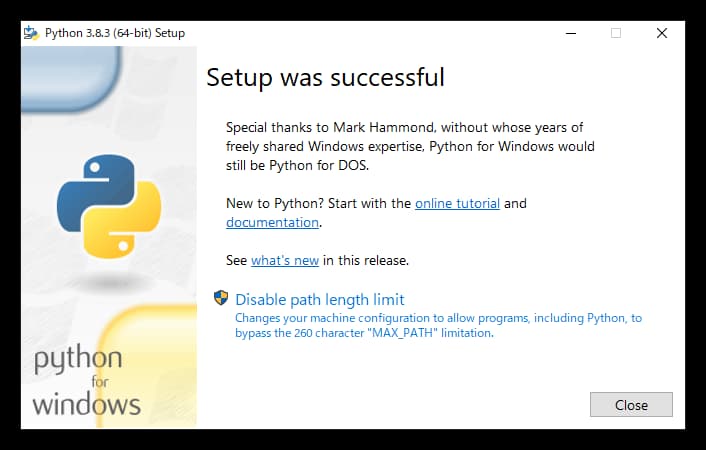Screen dimensions: 706x450
Task: Click the 'Setup was successful' heading
Action: point(326,77)
